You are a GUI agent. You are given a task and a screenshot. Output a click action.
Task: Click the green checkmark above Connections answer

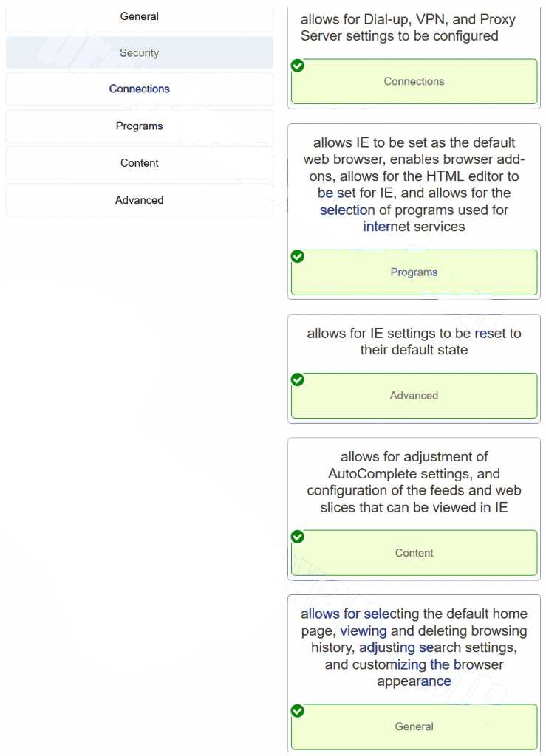(x=298, y=66)
